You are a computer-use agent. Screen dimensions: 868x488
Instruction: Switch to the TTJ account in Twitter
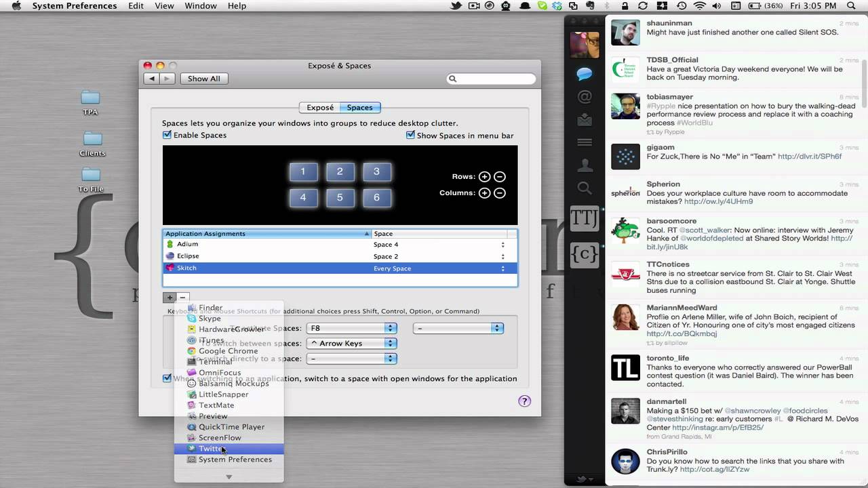(585, 218)
